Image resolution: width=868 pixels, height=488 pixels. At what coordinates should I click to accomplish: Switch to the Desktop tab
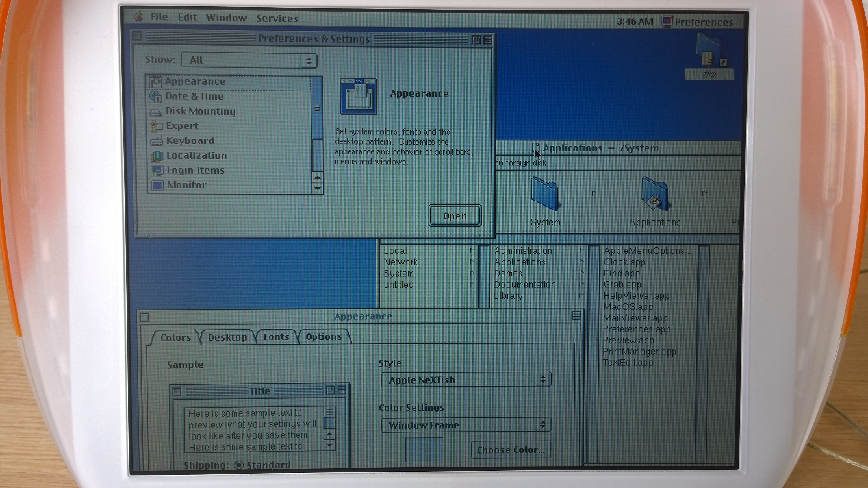pyautogui.click(x=227, y=337)
